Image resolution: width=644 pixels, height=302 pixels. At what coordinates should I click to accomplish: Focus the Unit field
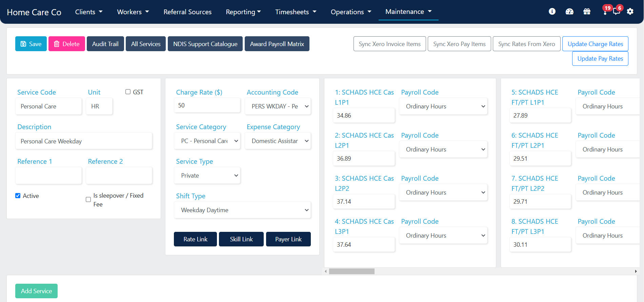click(x=99, y=106)
